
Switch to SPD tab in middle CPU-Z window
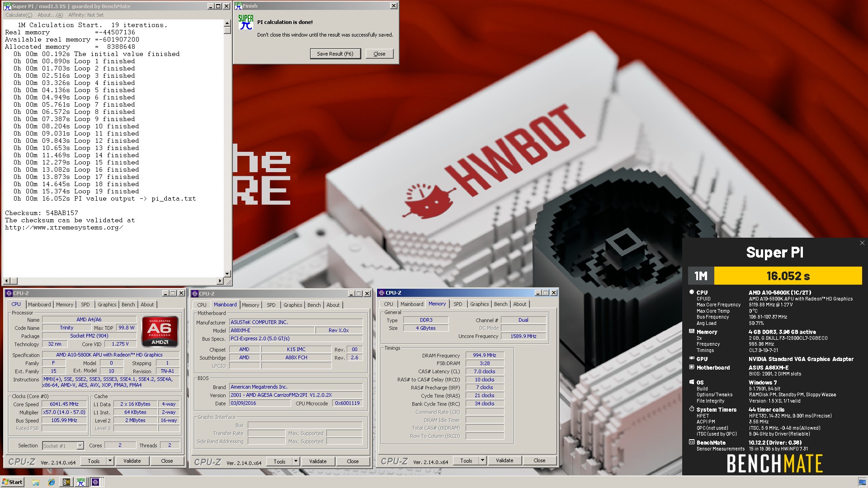click(x=271, y=305)
